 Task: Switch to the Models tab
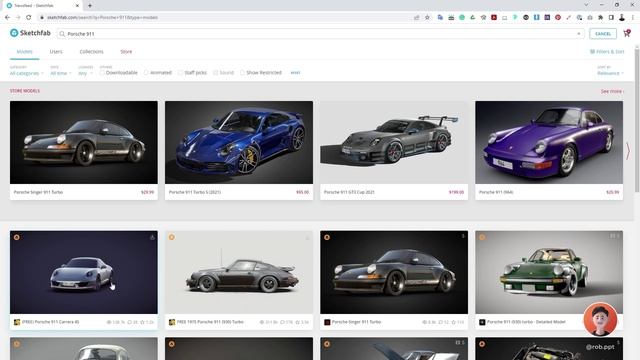[24, 52]
